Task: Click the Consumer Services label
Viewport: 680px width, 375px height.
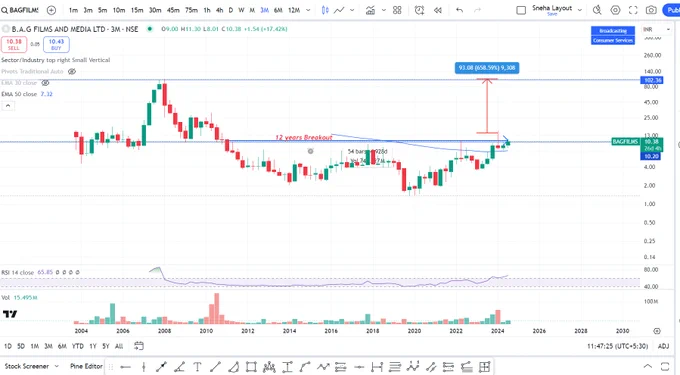Action: point(613,40)
